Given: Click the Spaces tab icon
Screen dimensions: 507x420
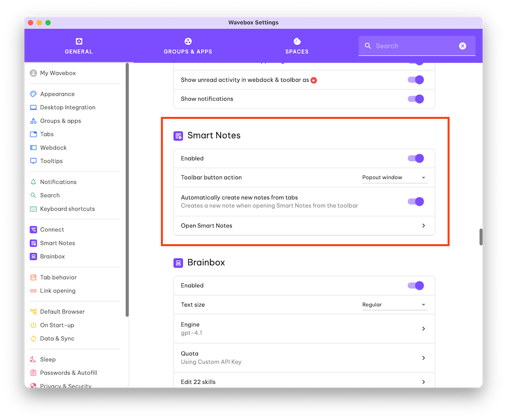Looking at the screenshot, I should click(x=297, y=42).
